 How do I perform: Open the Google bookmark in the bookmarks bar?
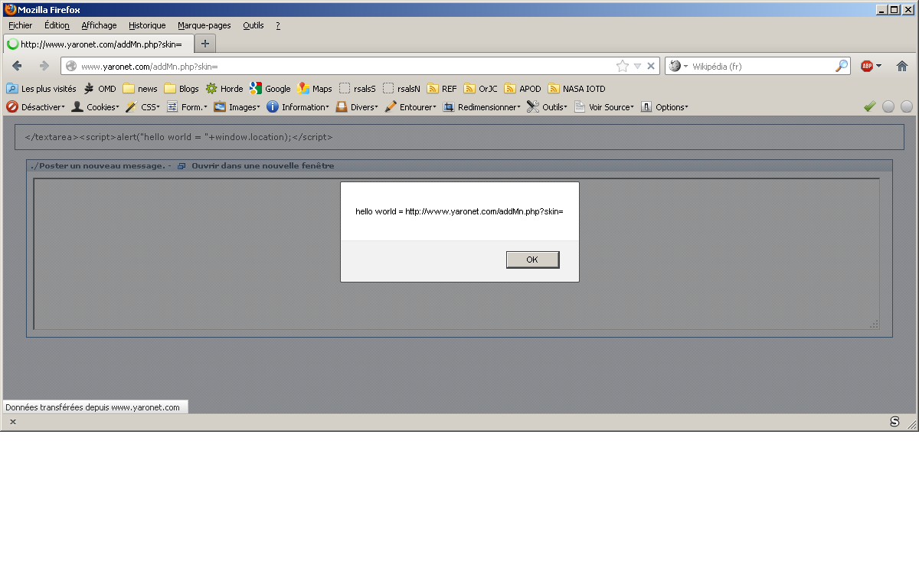pyautogui.click(x=270, y=89)
